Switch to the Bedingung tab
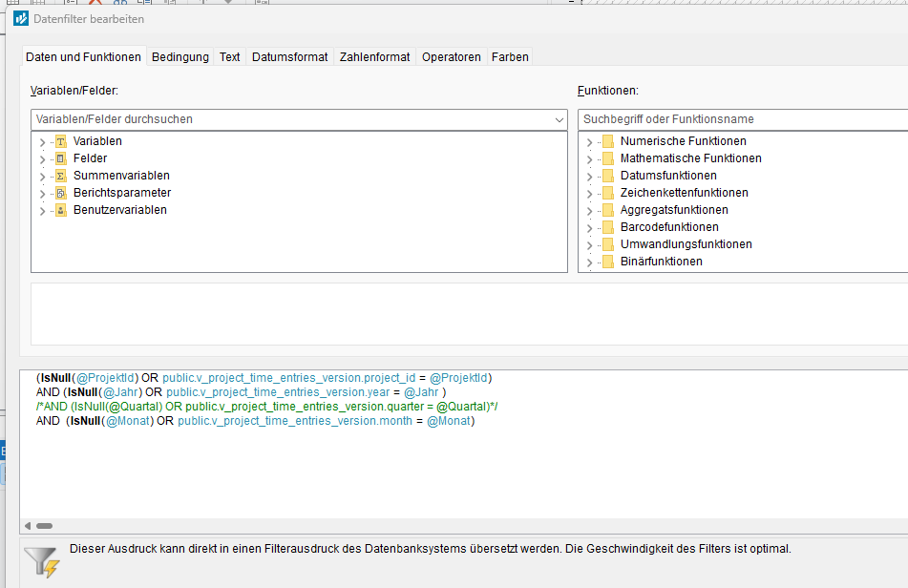The image size is (908, 588). 179,56
